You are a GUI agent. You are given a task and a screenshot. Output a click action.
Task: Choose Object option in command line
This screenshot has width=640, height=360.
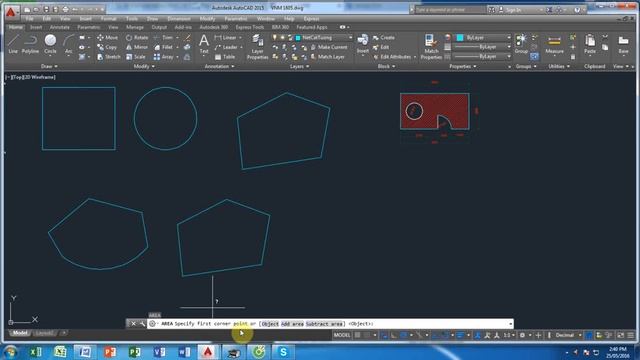pyautogui.click(x=270, y=324)
